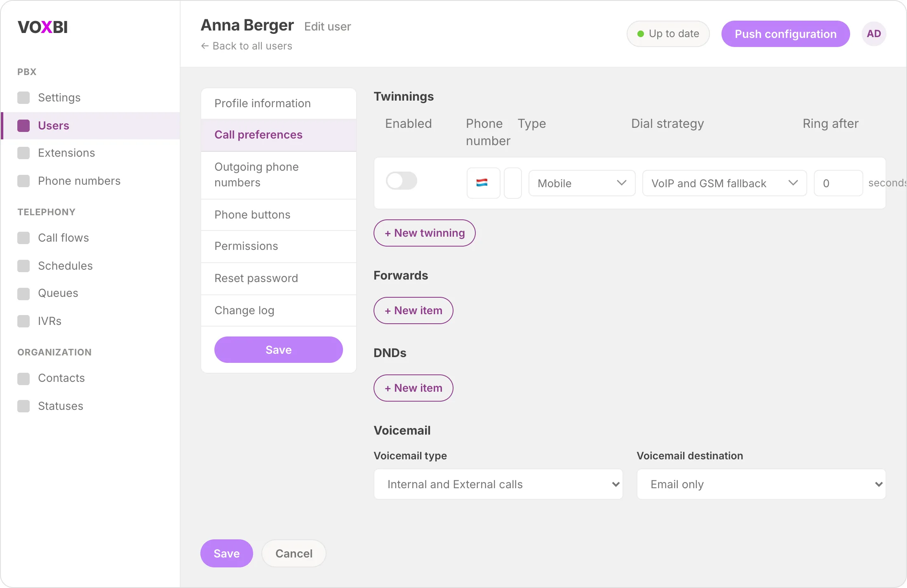Click the Cancel button
Viewport: 907px width, 588px height.
tap(294, 553)
